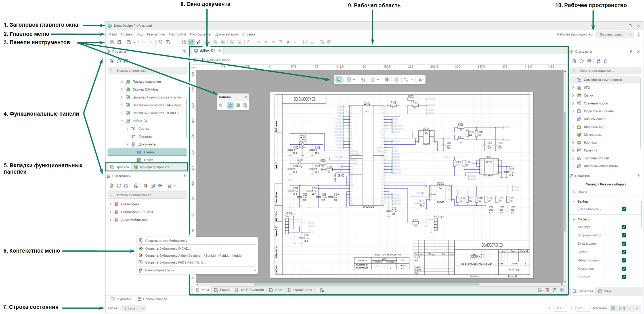Select the arrow pointer tool in floating toolbar
Viewport: 644px width, 314px height.
click(339, 80)
